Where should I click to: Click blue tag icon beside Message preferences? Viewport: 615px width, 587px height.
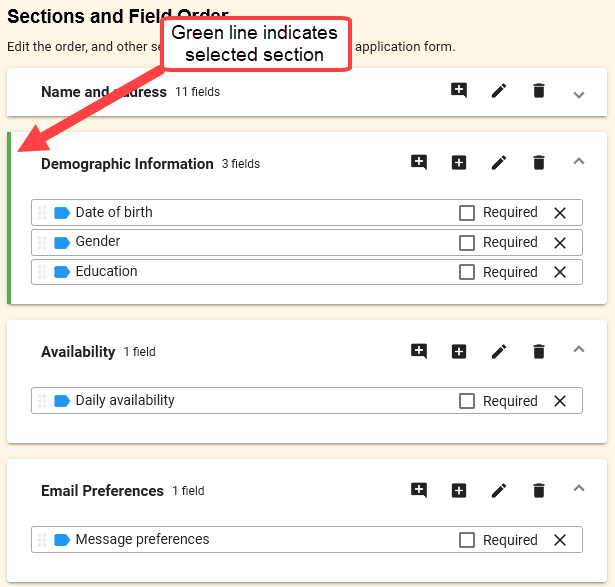[x=62, y=540]
